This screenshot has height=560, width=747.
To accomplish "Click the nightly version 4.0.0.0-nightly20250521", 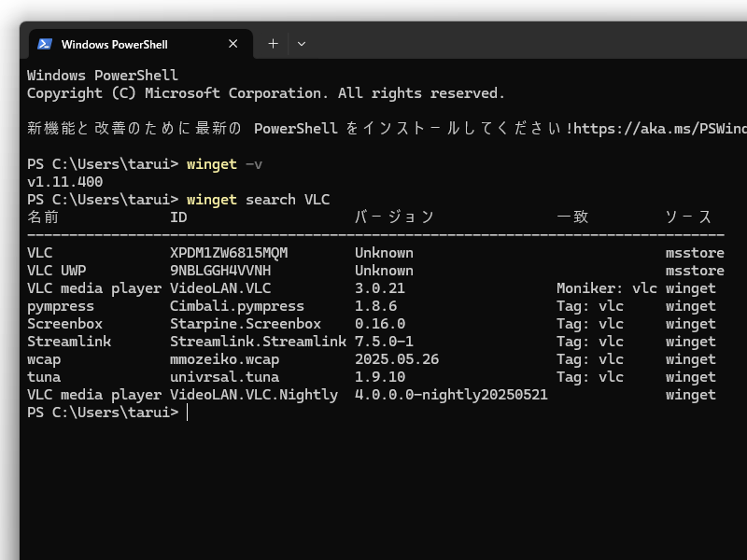I will tap(450, 394).
